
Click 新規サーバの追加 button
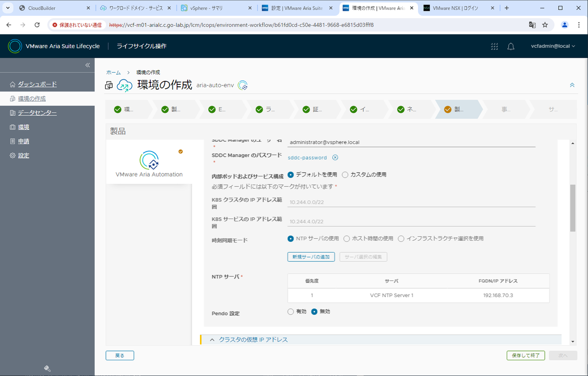click(311, 257)
